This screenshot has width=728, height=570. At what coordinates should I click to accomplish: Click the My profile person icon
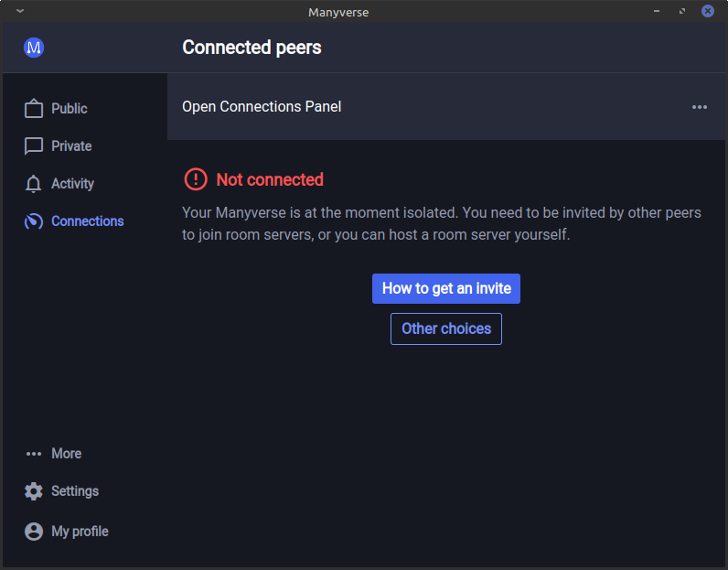coord(34,532)
